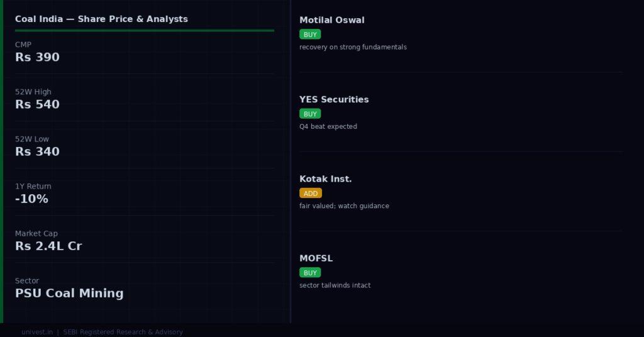
Task: Click the BUY badge under YES Securities
Action: (x=310, y=114)
